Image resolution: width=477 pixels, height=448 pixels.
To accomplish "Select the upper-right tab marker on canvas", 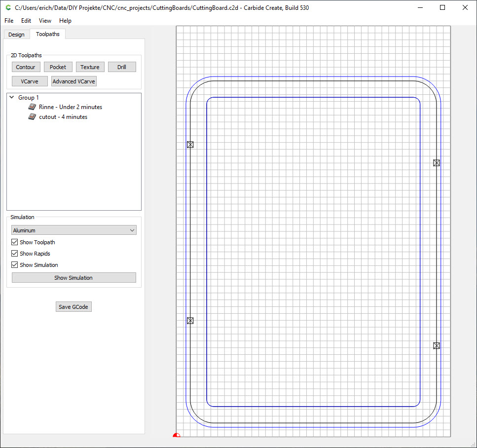I will point(436,163).
